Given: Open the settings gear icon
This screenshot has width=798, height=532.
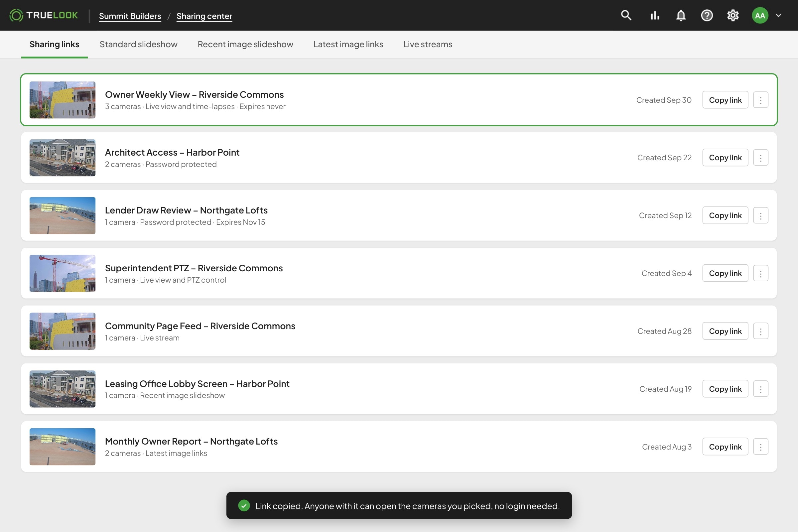Looking at the screenshot, I should (x=733, y=15).
